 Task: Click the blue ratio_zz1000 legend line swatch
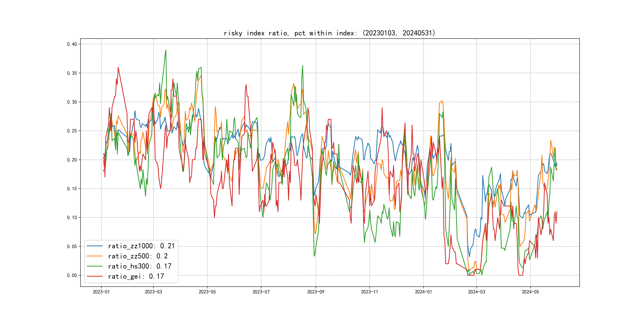94,246
